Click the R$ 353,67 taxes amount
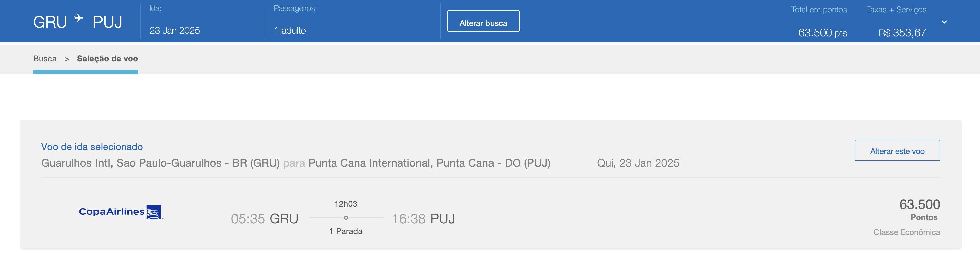980x258 pixels. pyautogui.click(x=902, y=33)
